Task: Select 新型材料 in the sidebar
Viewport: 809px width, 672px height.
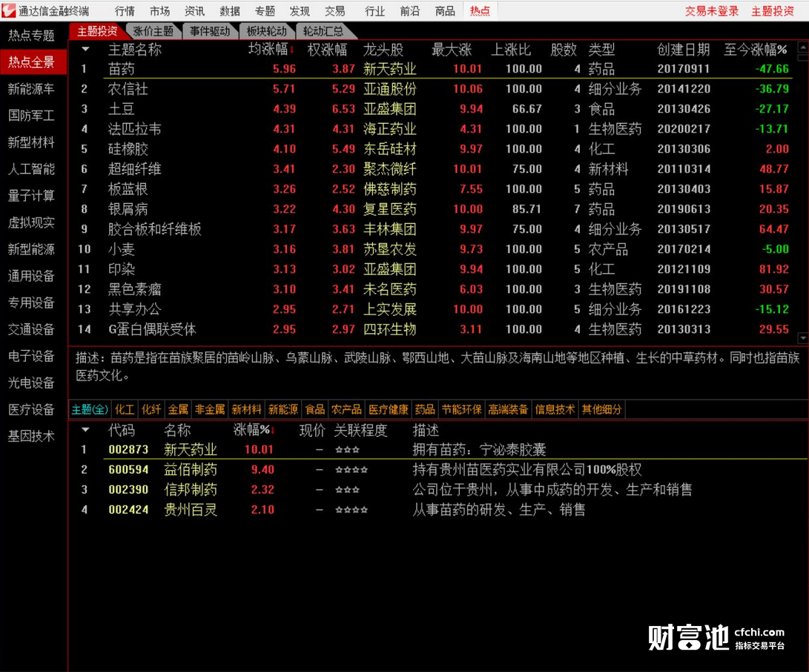Action: [x=31, y=142]
